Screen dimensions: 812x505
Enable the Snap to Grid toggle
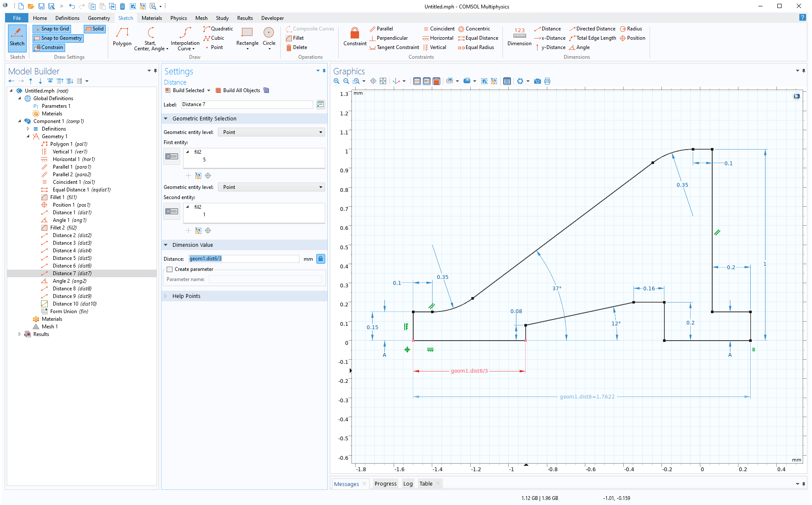(x=52, y=28)
